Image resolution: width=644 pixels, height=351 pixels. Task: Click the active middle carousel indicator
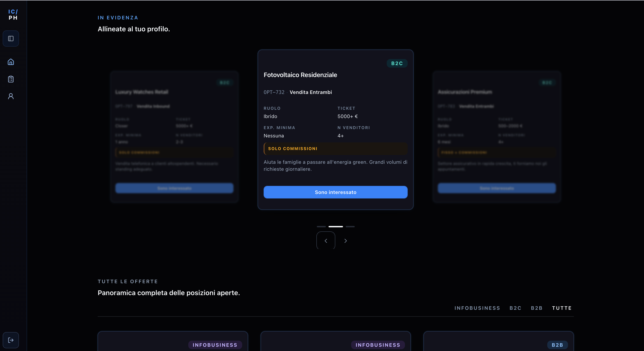[336, 227]
